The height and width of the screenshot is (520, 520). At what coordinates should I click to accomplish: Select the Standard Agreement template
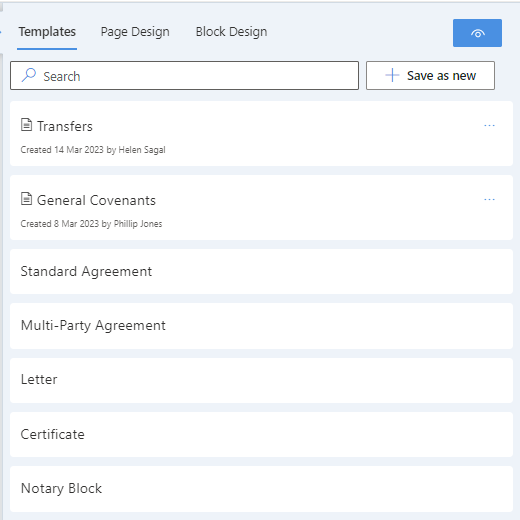click(261, 272)
